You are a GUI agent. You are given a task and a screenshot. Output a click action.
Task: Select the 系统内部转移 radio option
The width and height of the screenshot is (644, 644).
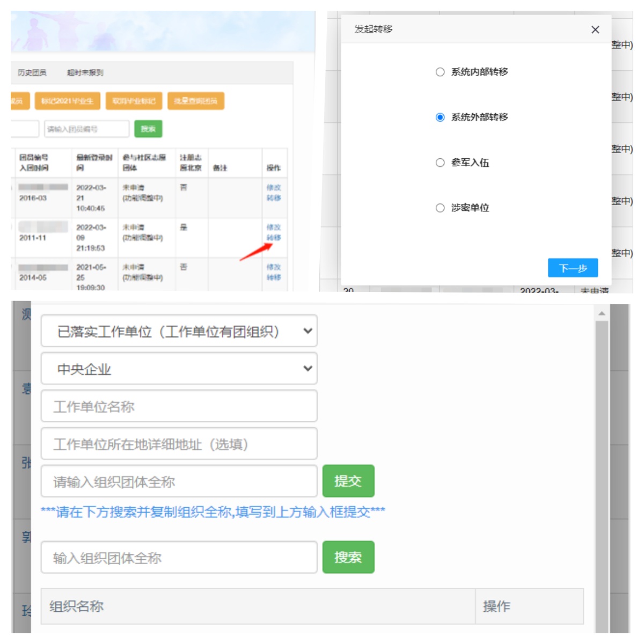pyautogui.click(x=440, y=72)
